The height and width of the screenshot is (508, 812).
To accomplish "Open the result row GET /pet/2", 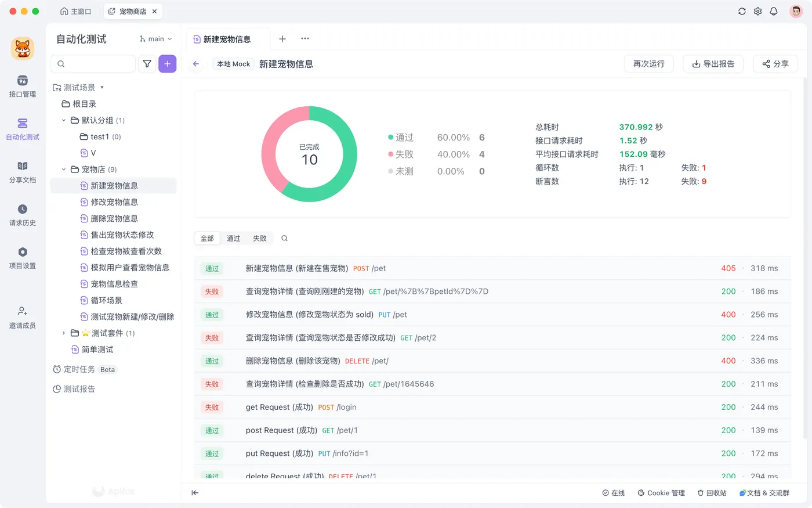I will (x=492, y=338).
